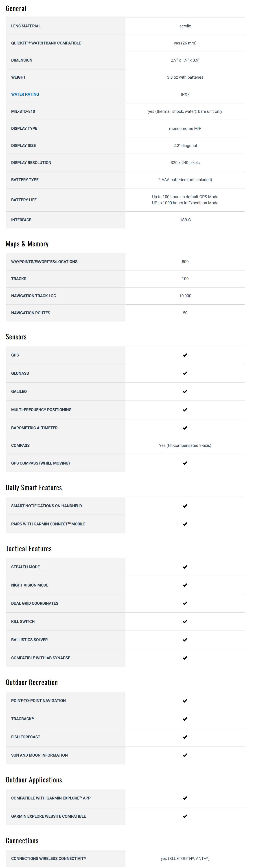The width and height of the screenshot is (254, 868).
Task: Click the TracBack checkmark icon
Action: [x=185, y=719]
